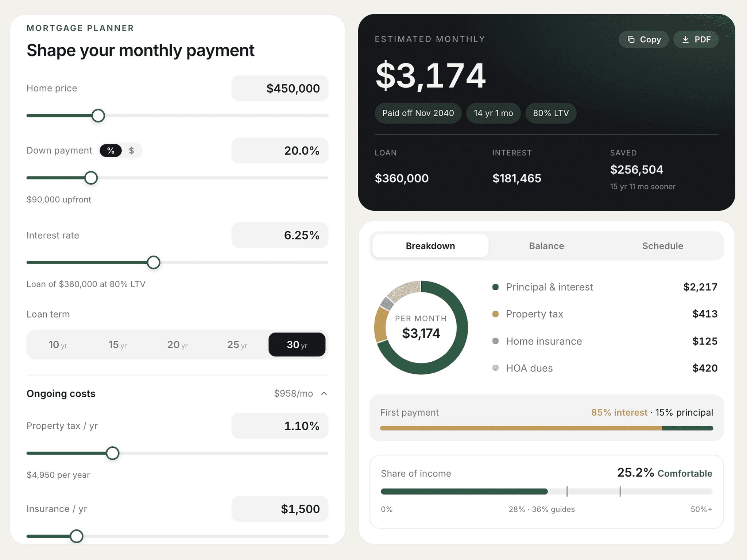
Task: Click the Interest rate slider handle
Action: point(154,262)
